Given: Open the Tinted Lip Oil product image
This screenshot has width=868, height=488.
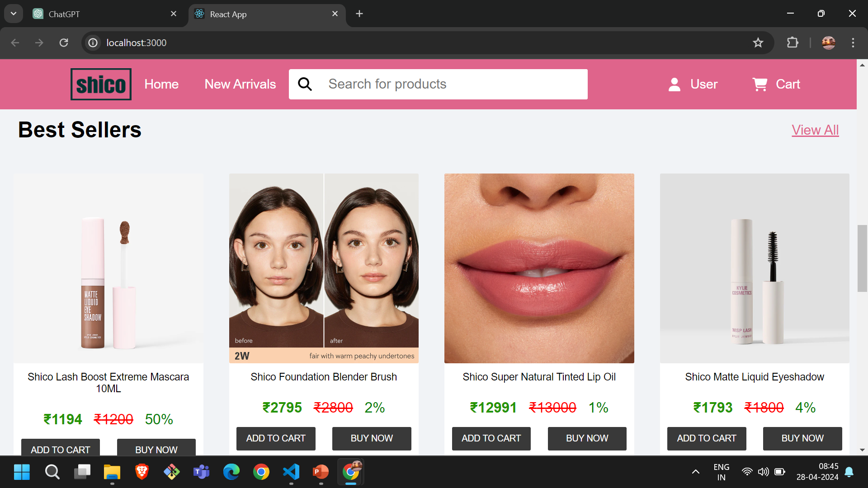Looking at the screenshot, I should (539, 268).
